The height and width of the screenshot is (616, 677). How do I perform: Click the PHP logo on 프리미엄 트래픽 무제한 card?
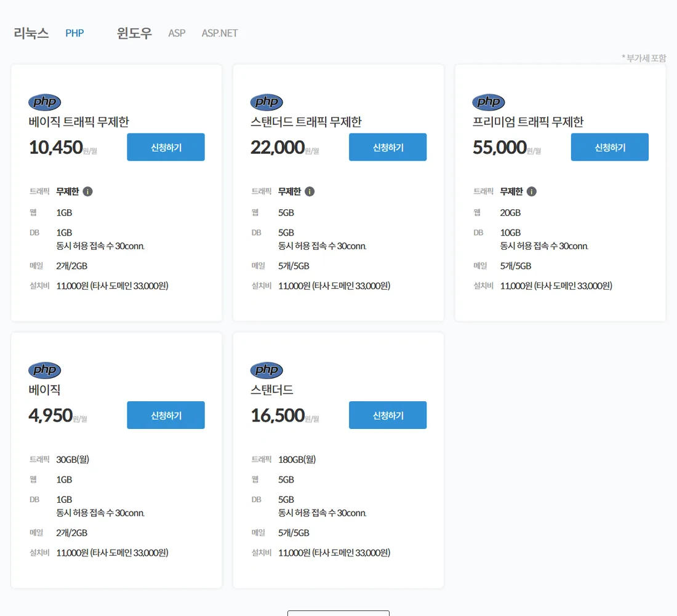488,102
